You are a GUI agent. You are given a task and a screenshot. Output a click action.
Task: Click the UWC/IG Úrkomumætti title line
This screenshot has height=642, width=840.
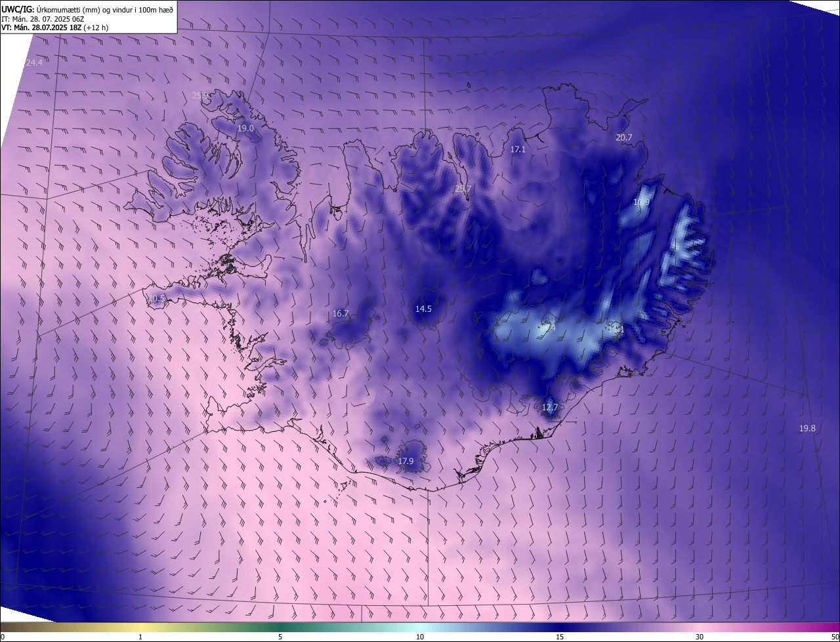87,9
